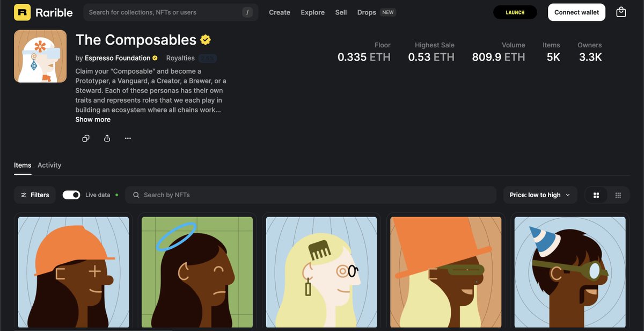
Task: Click the 3.3K owners count
Action: coord(590,57)
